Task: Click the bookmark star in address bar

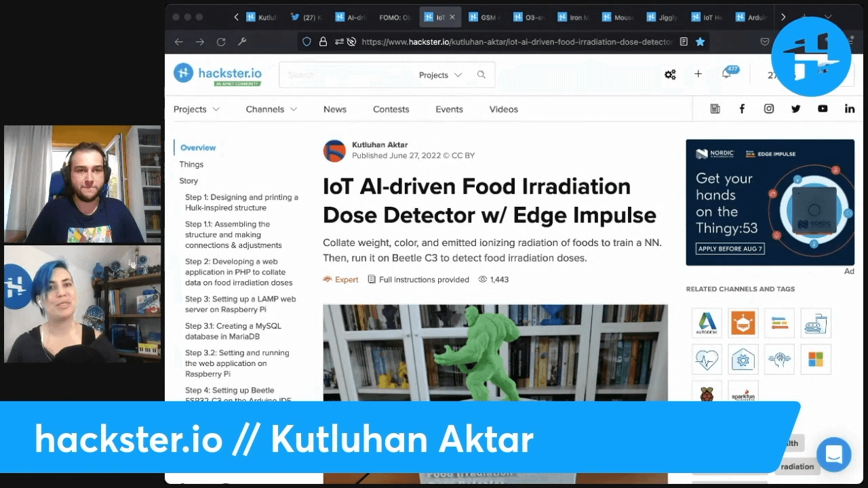Action: 701,41
